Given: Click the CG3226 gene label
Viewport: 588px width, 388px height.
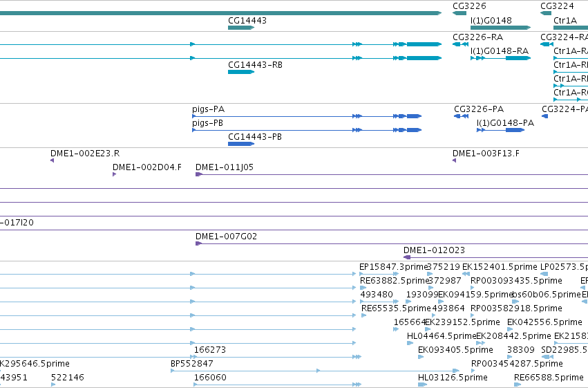Looking at the screenshot, I should click(469, 6).
